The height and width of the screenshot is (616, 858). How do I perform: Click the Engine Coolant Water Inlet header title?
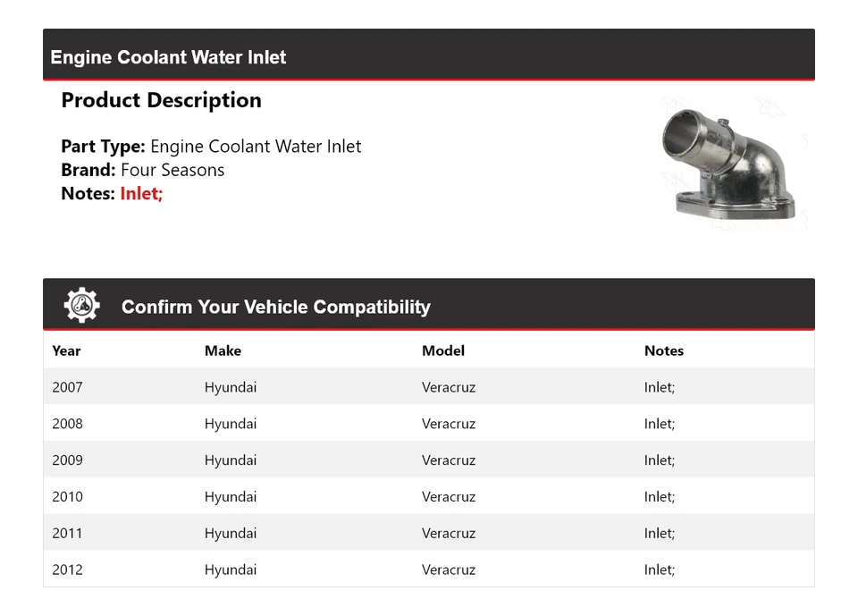click(x=168, y=57)
